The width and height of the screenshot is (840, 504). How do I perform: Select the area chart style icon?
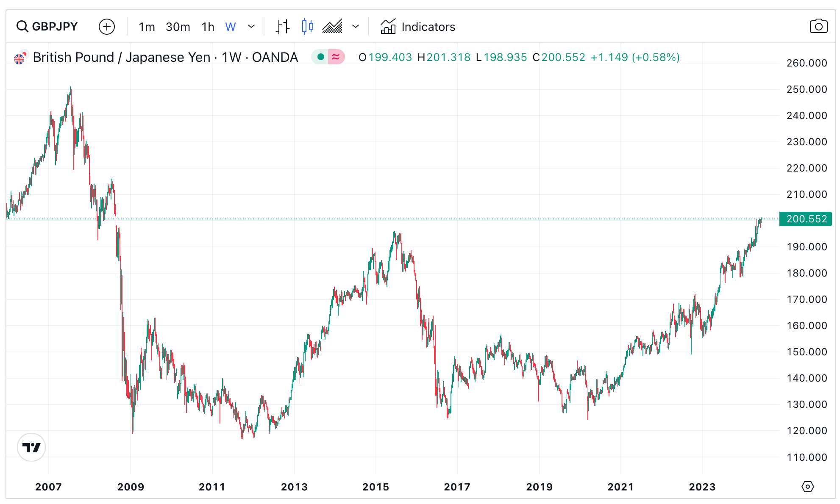[x=333, y=26]
